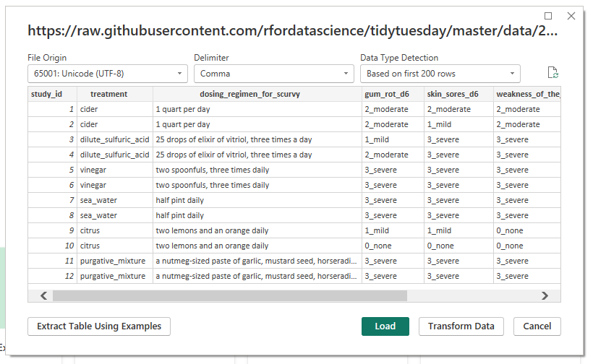Click Extract Table Using Examples button
Viewport: 593px width, 364px height.
[x=99, y=326]
